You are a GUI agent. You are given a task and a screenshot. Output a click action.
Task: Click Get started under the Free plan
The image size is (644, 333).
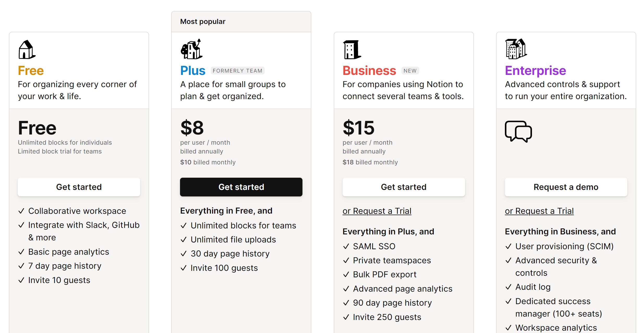(x=79, y=187)
